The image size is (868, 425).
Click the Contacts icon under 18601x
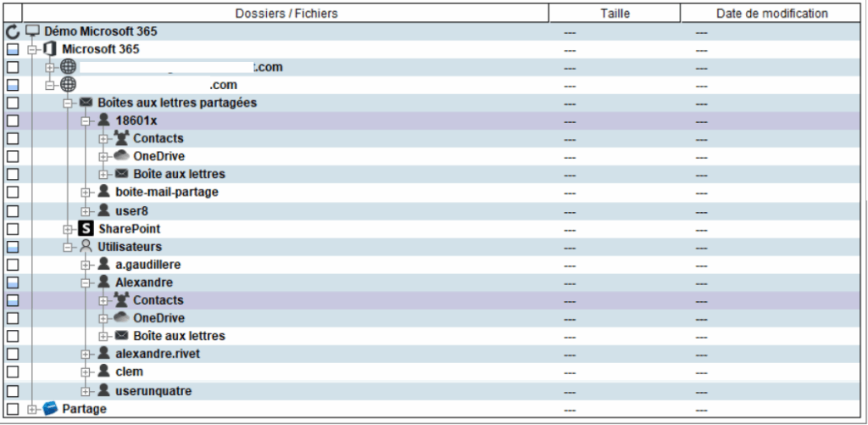(121, 138)
